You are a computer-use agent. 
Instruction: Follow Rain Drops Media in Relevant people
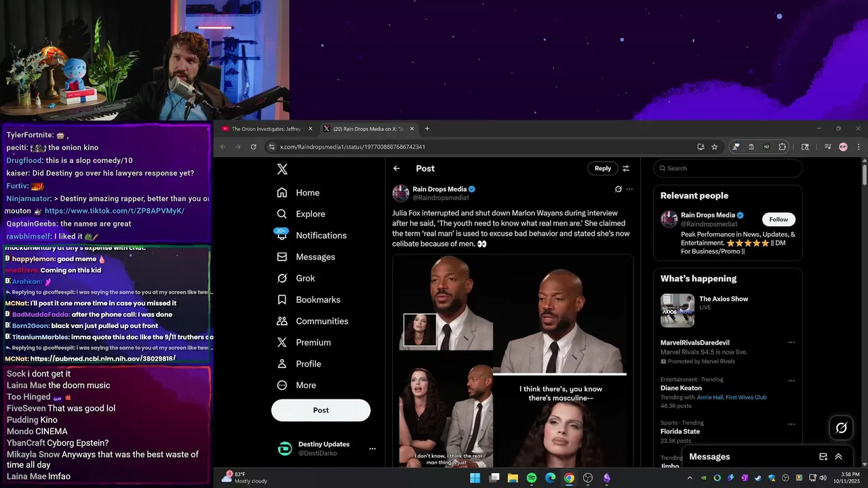(778, 219)
